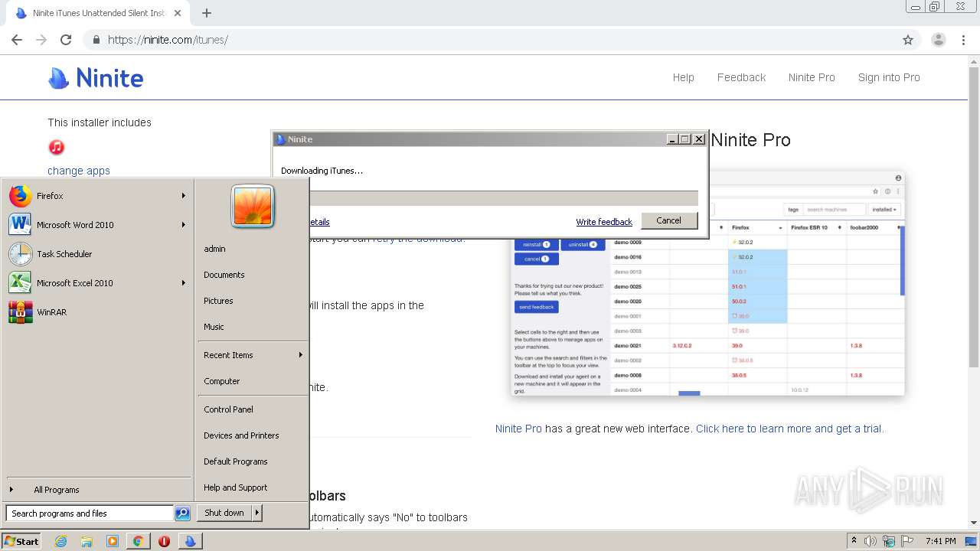Open Pictures from the Start menu
This screenshot has height=551, width=980.
tap(218, 301)
